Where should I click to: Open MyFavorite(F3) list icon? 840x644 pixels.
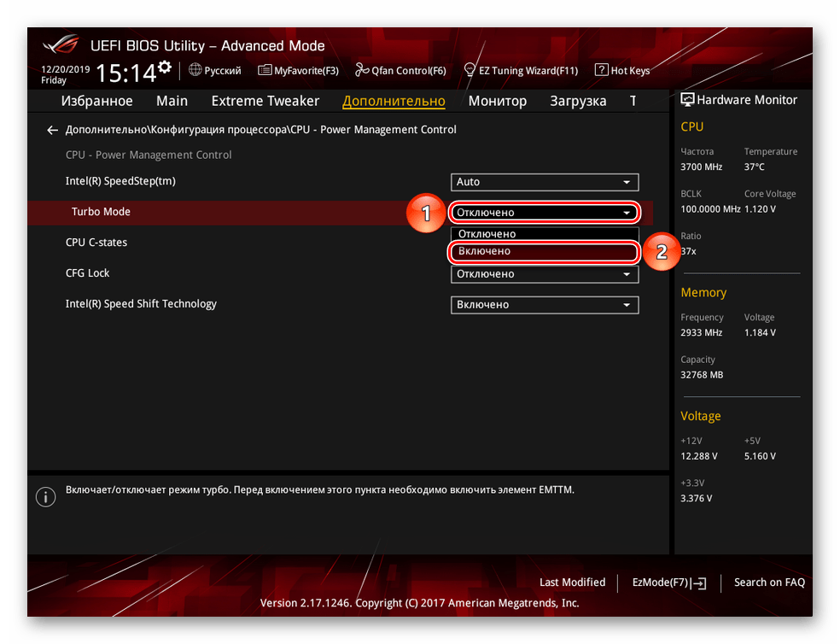coord(265,70)
